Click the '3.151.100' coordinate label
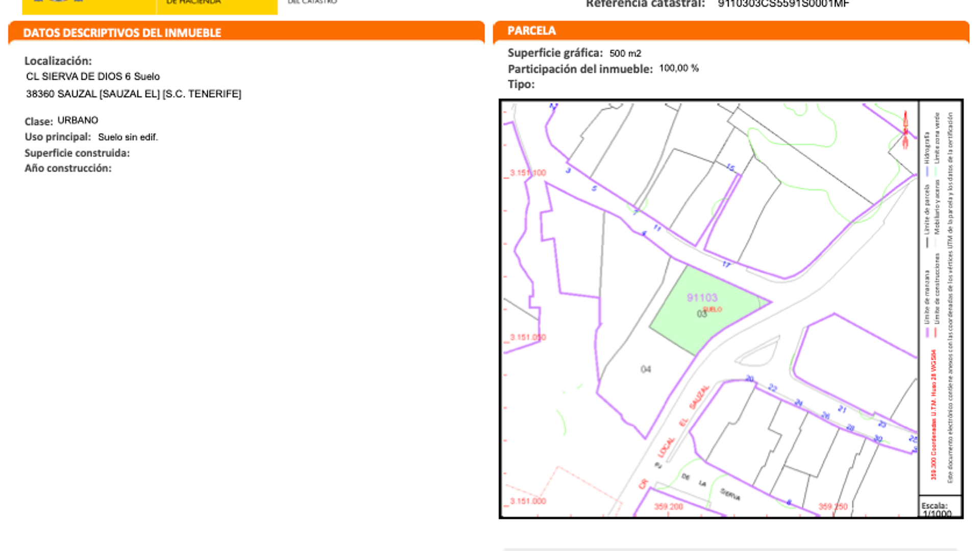Viewport: 980px width, 551px height. (528, 173)
